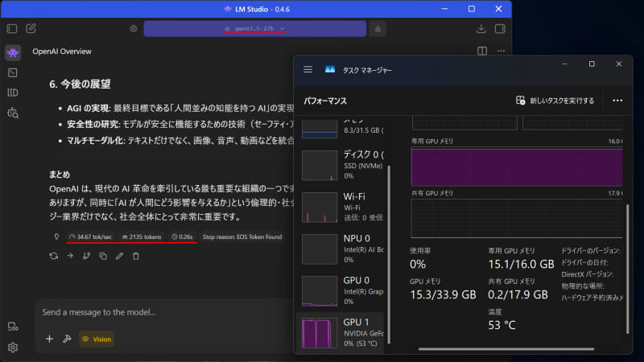The width and height of the screenshot is (644, 362).
Task: Click the 6. 今後の展望 heading
Action: pyautogui.click(x=80, y=84)
